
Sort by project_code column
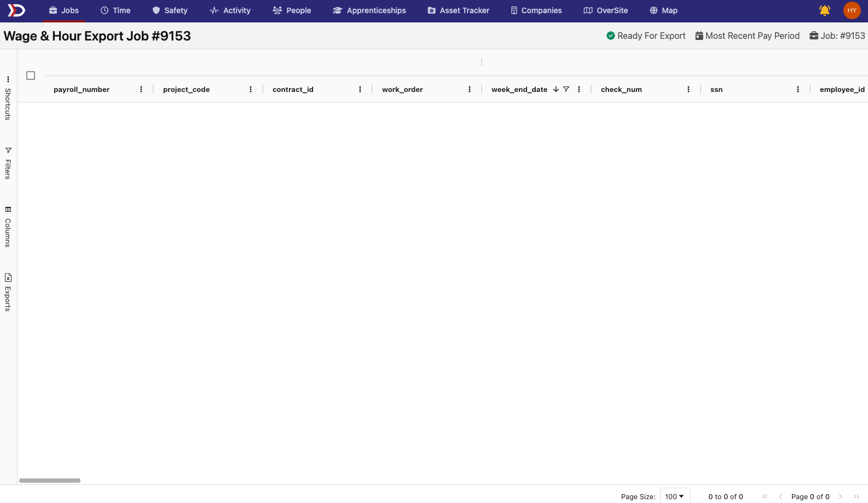pos(186,89)
